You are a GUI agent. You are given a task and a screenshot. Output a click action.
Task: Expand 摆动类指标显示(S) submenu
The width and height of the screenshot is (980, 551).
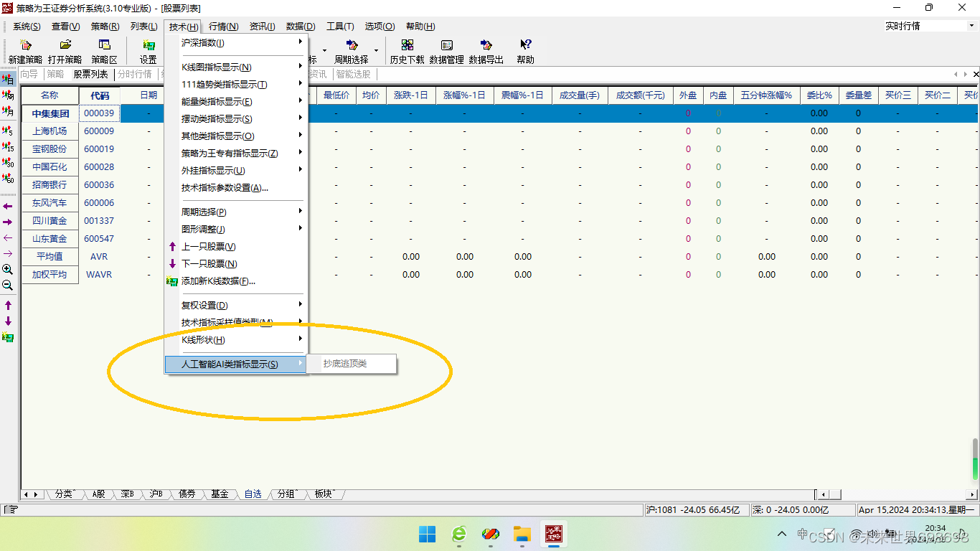[237, 119]
